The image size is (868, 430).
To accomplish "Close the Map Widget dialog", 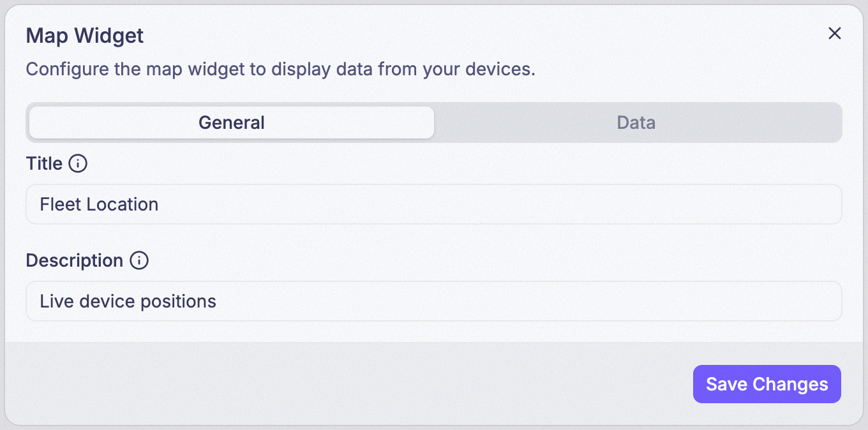I will pyautogui.click(x=834, y=34).
